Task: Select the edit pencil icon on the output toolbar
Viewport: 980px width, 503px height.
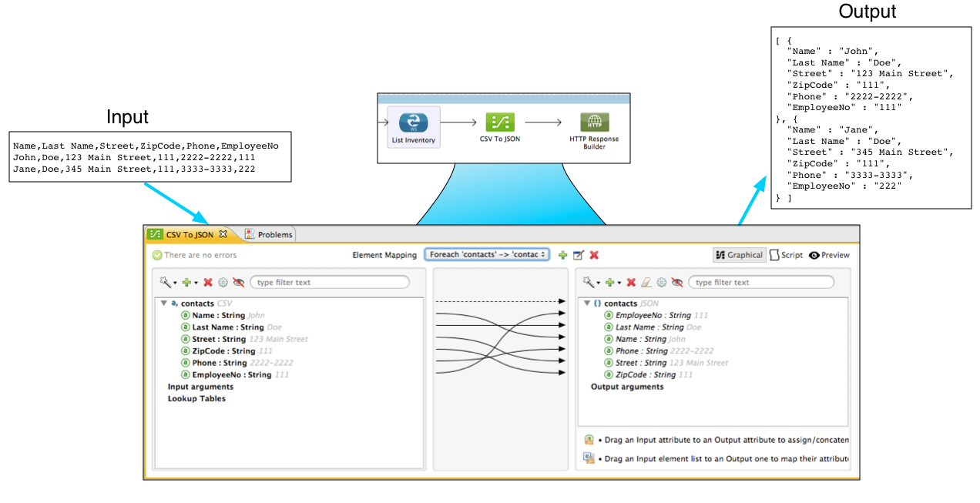Action: [645, 282]
